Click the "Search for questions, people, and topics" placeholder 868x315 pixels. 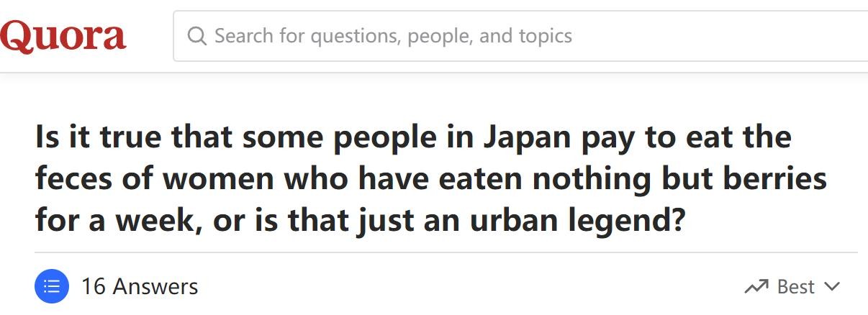click(393, 36)
